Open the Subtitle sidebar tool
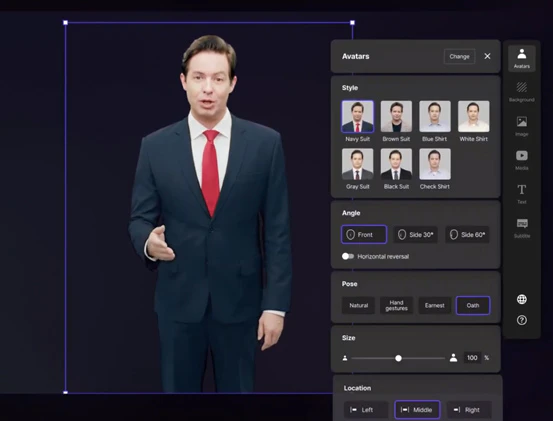 [x=522, y=228]
